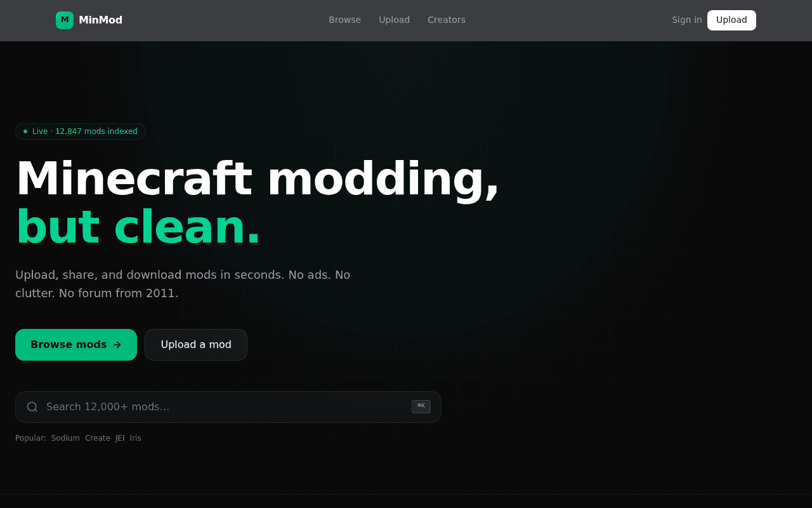Click the magnifier search icon
Viewport: 812px width, 508px height.
pos(32,407)
